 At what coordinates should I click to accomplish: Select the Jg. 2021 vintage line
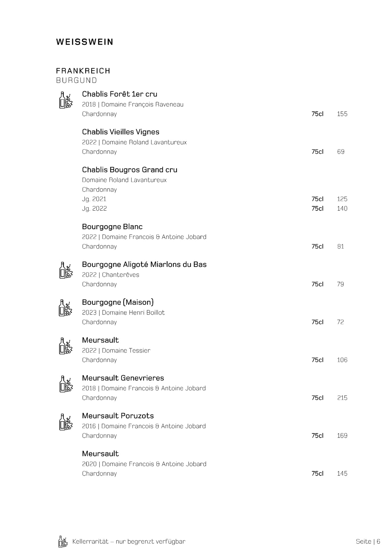click(x=94, y=199)
